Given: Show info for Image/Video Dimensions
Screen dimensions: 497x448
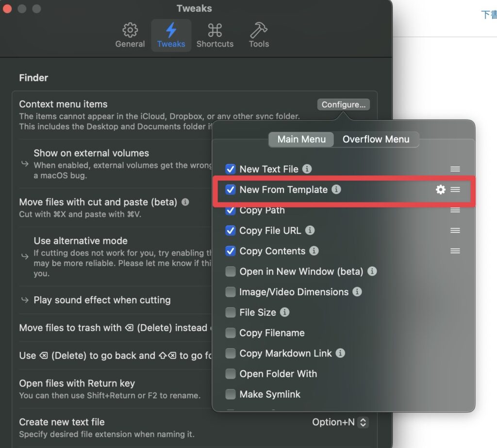Looking at the screenshot, I should point(357,291).
